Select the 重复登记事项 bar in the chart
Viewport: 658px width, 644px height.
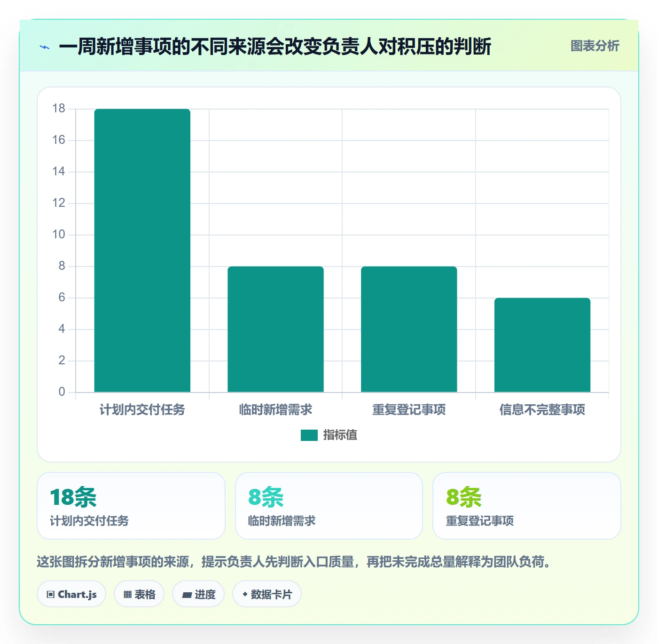[x=409, y=329]
